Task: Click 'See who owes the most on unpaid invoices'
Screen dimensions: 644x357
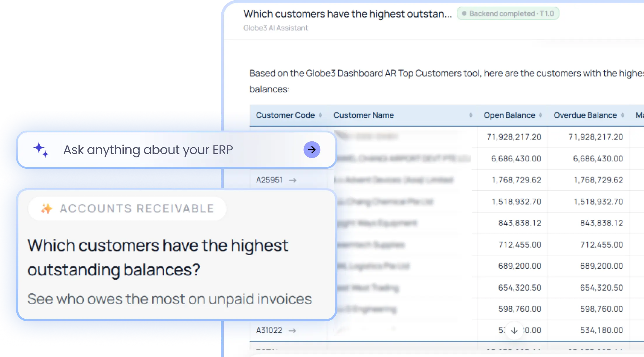Action: click(x=170, y=299)
